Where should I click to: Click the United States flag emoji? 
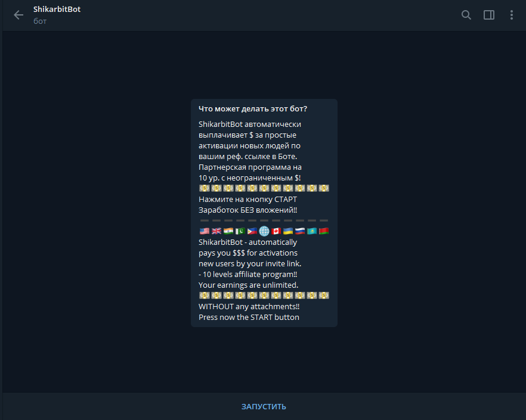tap(205, 231)
